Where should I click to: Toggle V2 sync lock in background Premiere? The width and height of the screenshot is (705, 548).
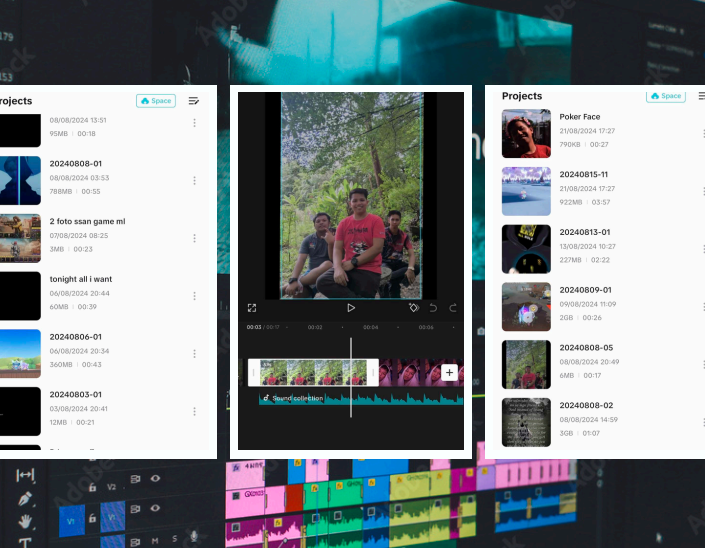coord(135,479)
